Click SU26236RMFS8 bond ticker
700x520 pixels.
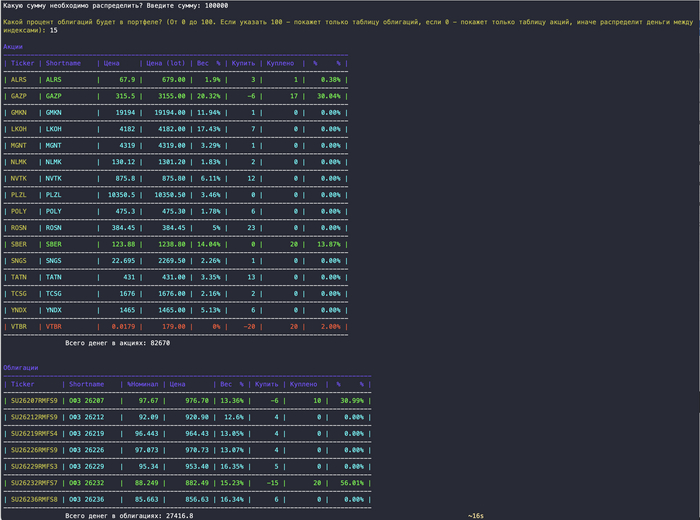click(x=34, y=500)
